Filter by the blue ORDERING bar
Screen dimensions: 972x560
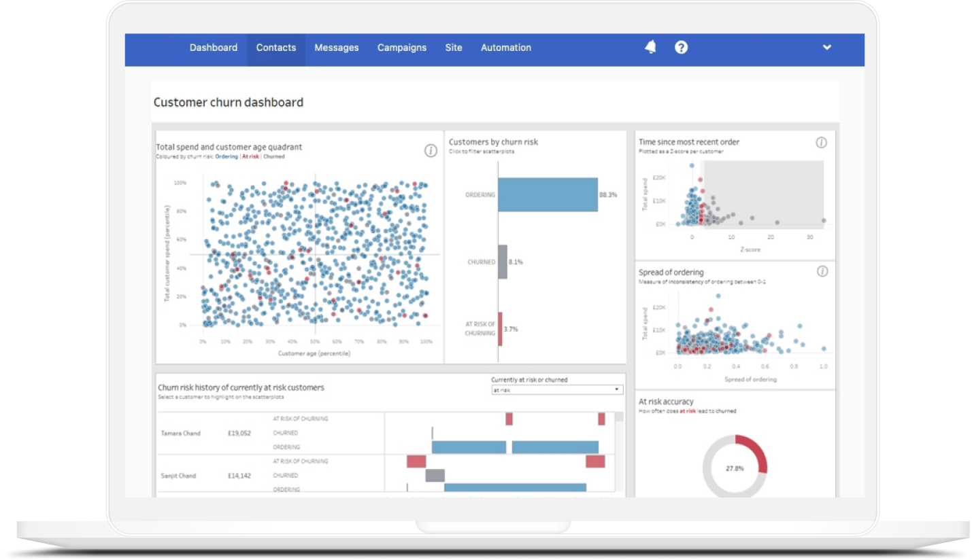pyautogui.click(x=548, y=194)
